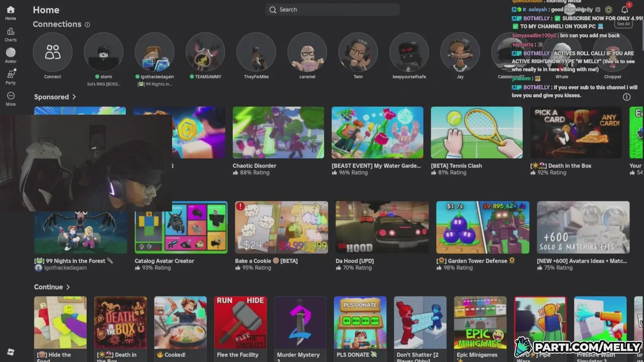Image resolution: width=644 pixels, height=362 pixels.
Task: Open caramel's connection avatar
Action: tap(307, 52)
